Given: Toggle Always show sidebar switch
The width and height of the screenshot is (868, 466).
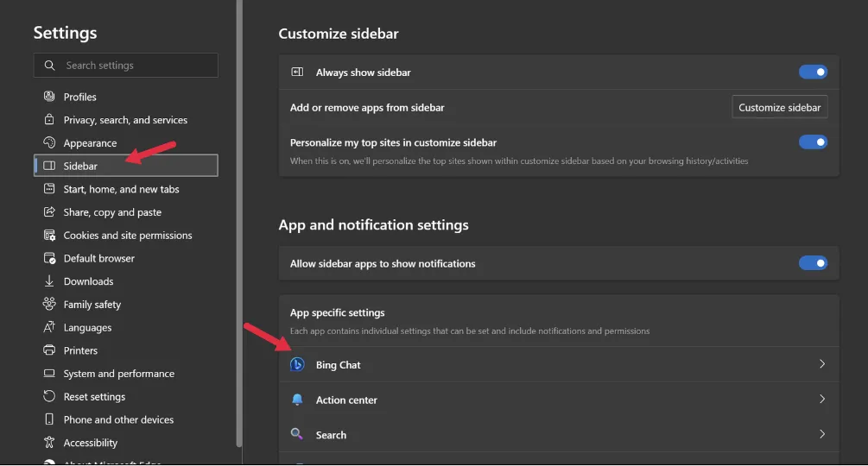Looking at the screenshot, I should (813, 72).
